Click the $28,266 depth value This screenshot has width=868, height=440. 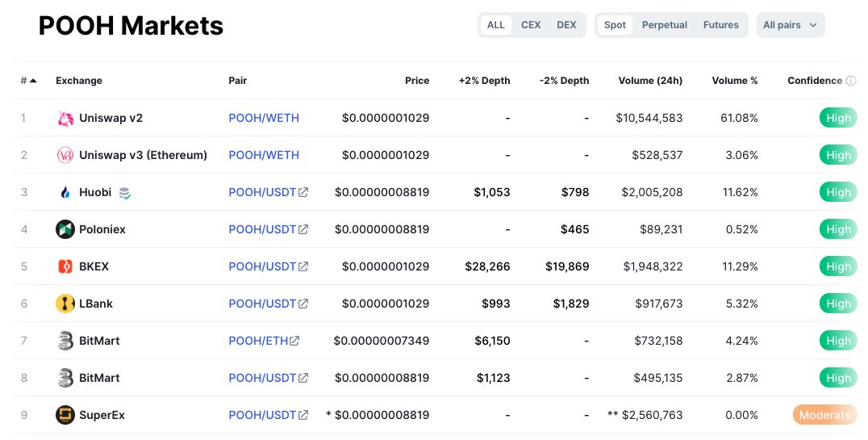(x=487, y=266)
